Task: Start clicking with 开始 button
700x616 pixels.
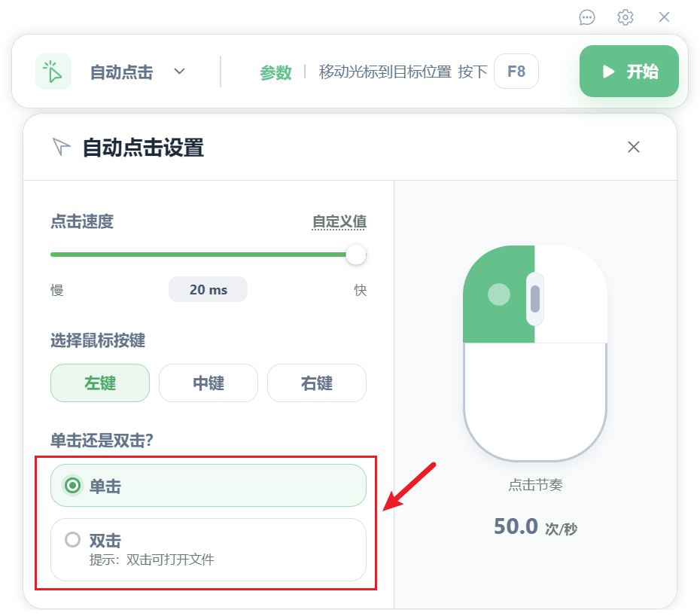Action: [629, 71]
